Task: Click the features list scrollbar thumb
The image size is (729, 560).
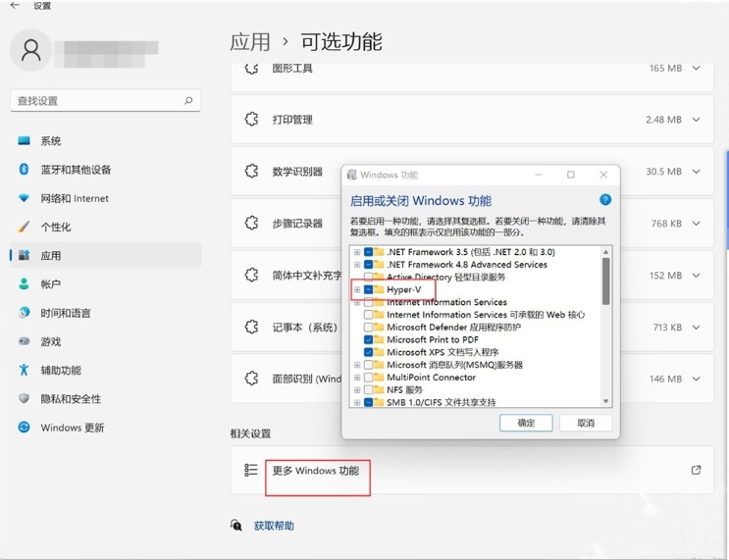Action: point(605,281)
